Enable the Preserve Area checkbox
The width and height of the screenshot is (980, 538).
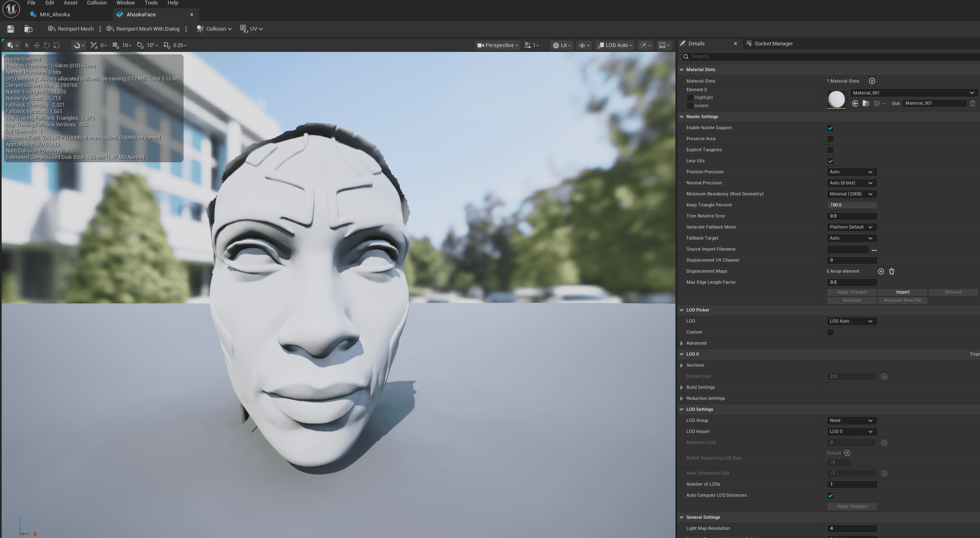pos(830,139)
